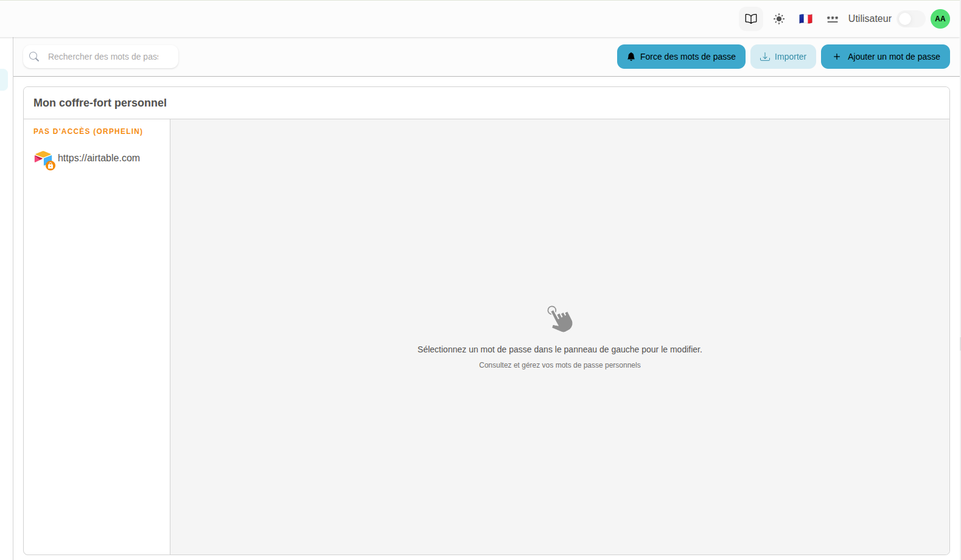Viewport: 961px width, 560px height.
Task: Click the plus icon on Ajouter button
Action: click(836, 57)
